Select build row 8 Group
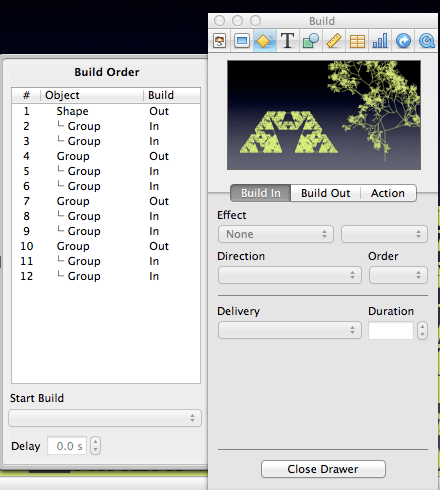The height and width of the screenshot is (490, 440). click(x=106, y=216)
